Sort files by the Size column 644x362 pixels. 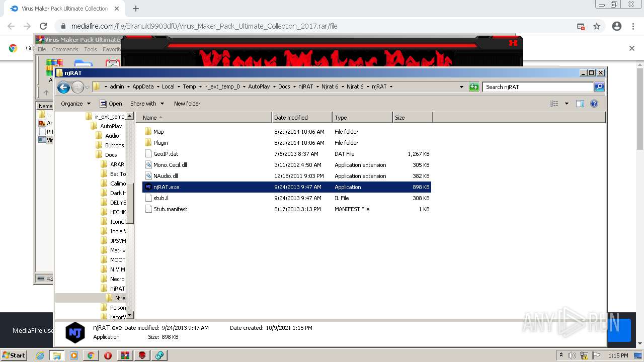413,118
